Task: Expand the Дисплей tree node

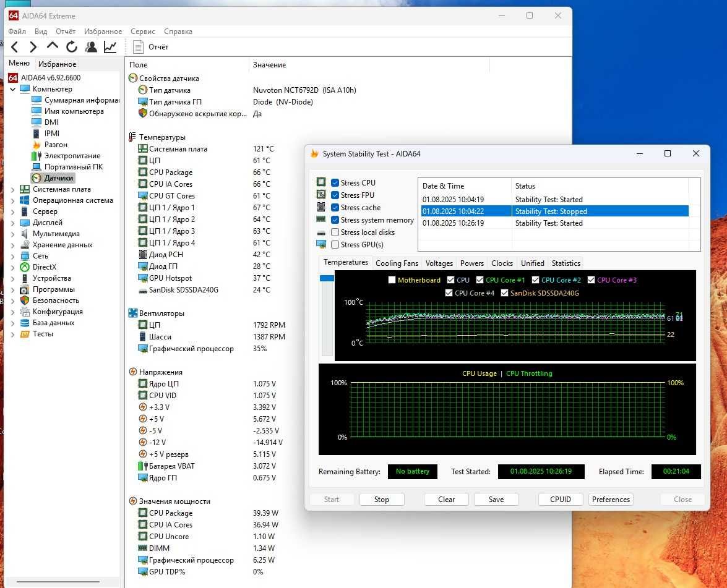Action: (12, 223)
